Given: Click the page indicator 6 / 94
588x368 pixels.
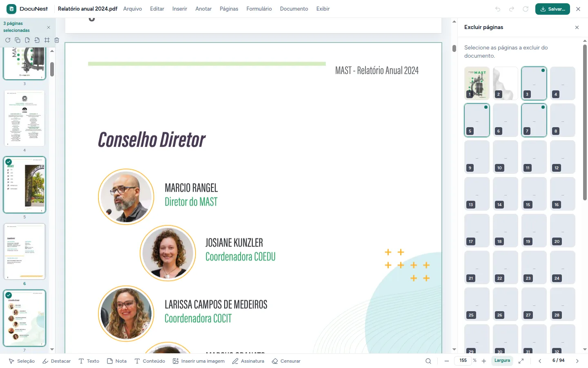Looking at the screenshot, I should (559, 361).
